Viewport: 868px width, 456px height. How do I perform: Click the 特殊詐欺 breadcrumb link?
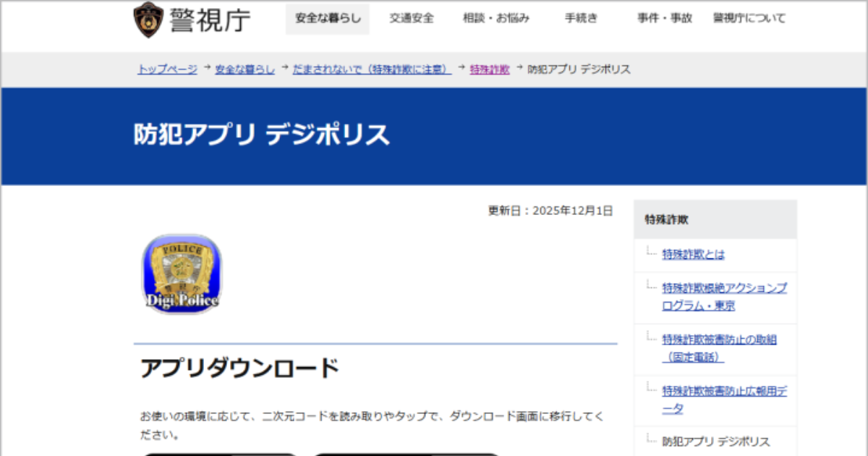tap(488, 69)
